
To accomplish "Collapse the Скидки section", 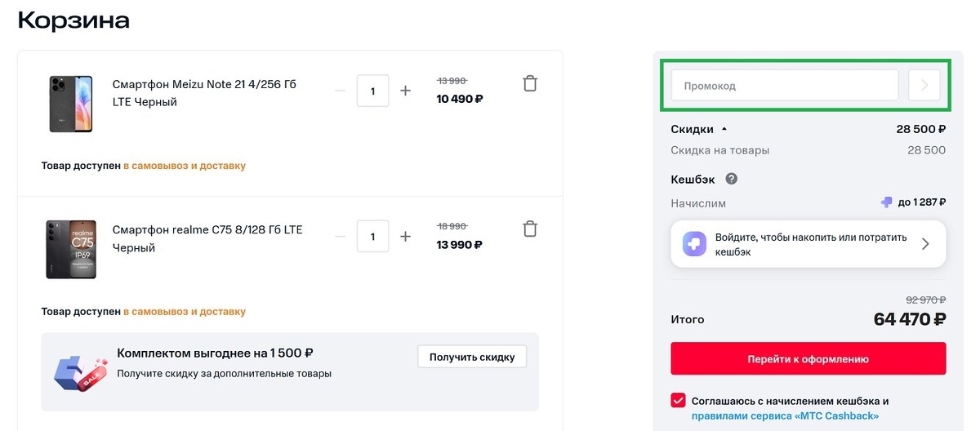I will pos(723,129).
